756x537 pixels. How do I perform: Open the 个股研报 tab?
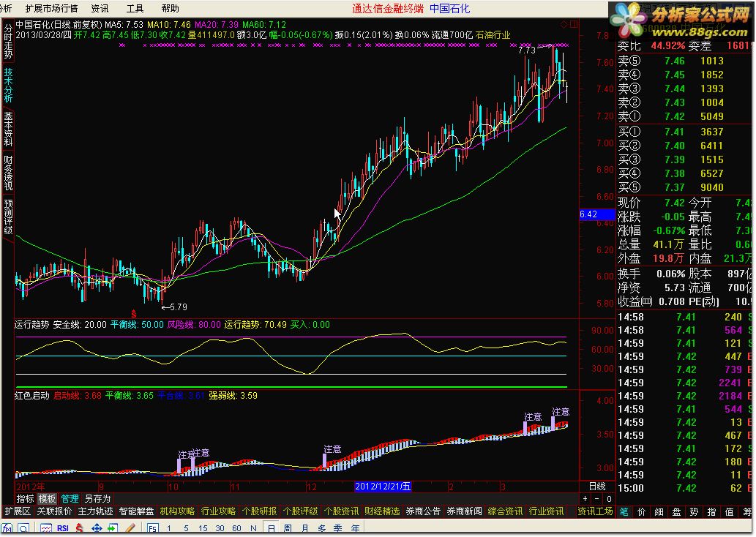click(259, 511)
